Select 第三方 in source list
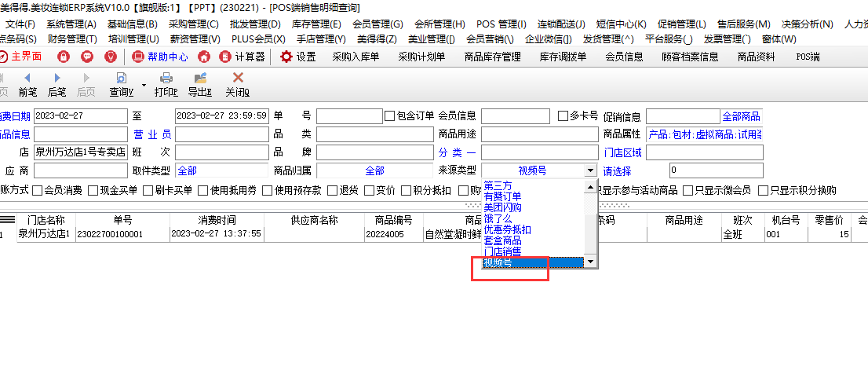The height and width of the screenshot is (381, 868). (498, 185)
